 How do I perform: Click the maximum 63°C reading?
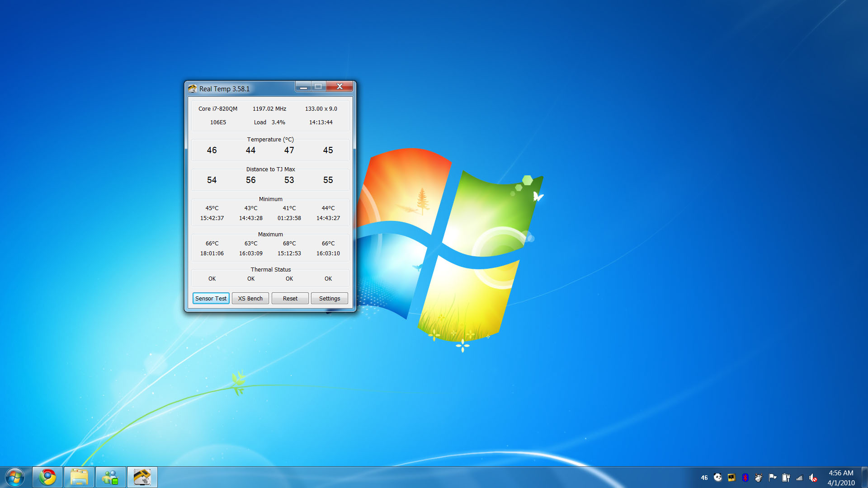tap(251, 244)
